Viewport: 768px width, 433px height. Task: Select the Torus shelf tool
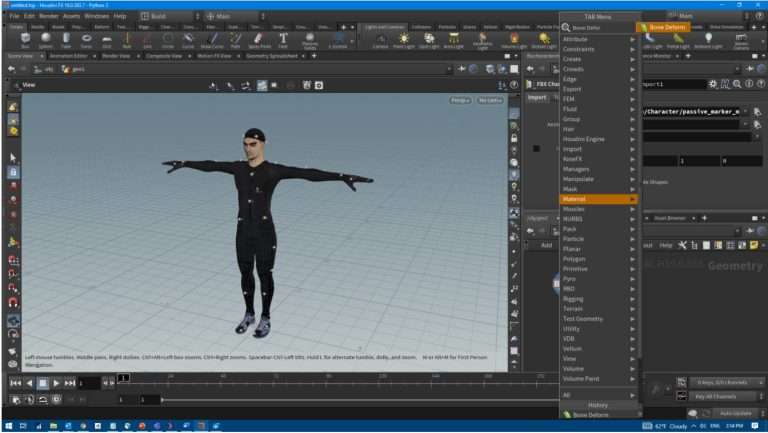[x=86, y=40]
